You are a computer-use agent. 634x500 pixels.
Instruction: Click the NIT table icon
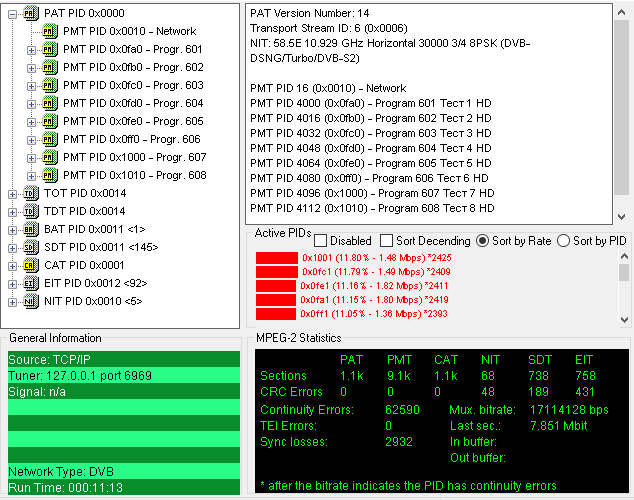[31, 301]
